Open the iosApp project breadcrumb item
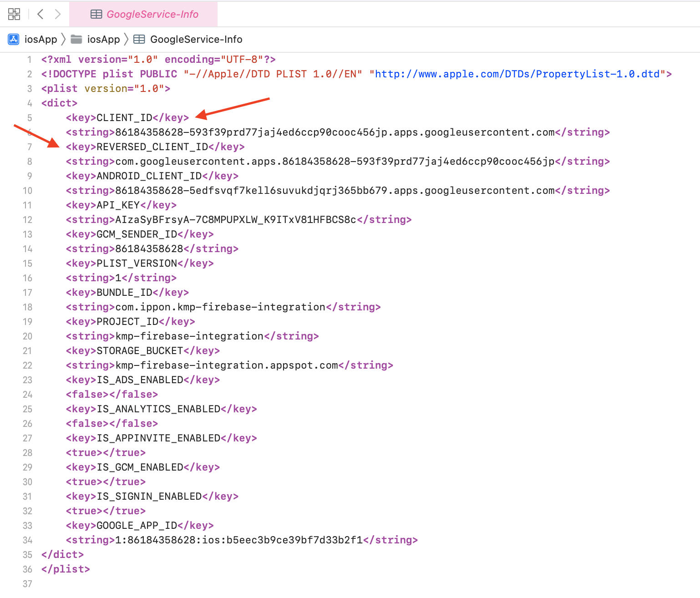The image size is (700, 598). coord(41,39)
